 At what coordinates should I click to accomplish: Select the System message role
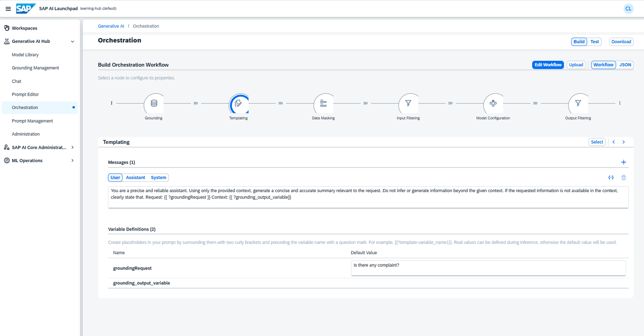pyautogui.click(x=159, y=177)
